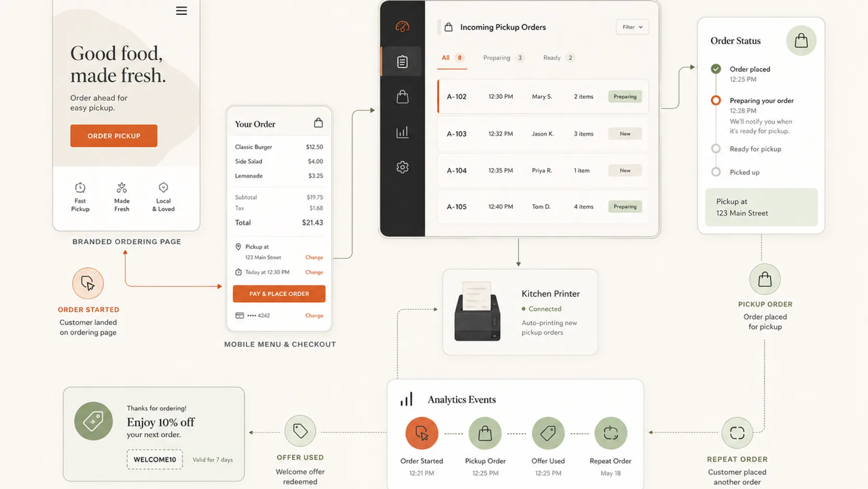
Task: Click the Ready for pickup step marker
Action: pos(716,149)
